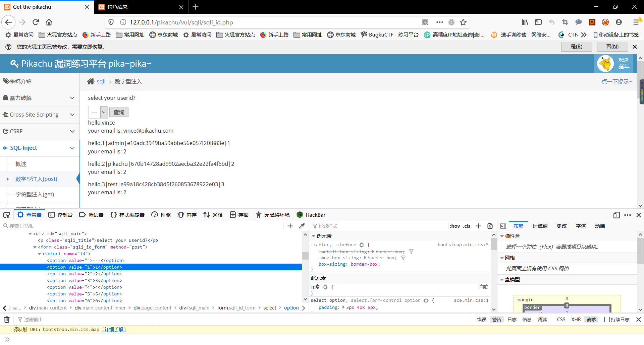Expand the Cross-Site Scripting section
Viewport: 644px width, 345px height.
point(40,115)
